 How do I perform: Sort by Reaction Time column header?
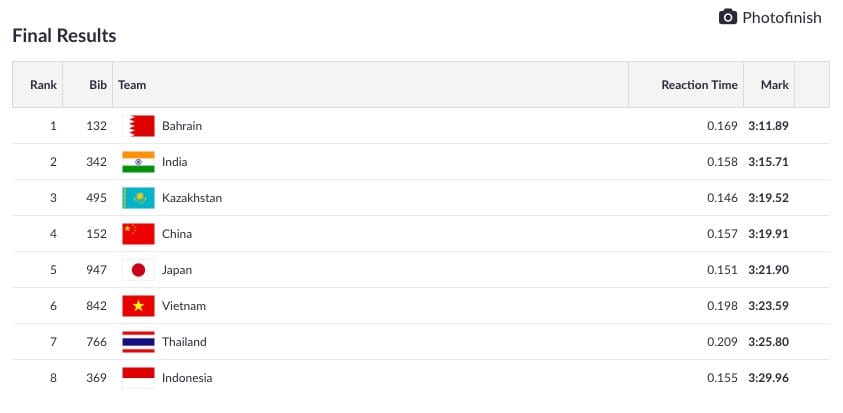click(699, 85)
